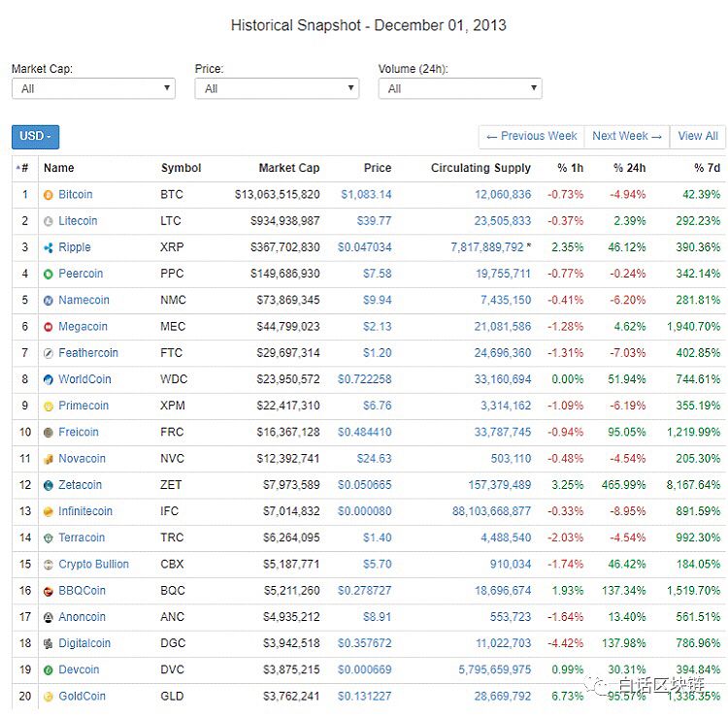Sort table by Name column header

59,168
